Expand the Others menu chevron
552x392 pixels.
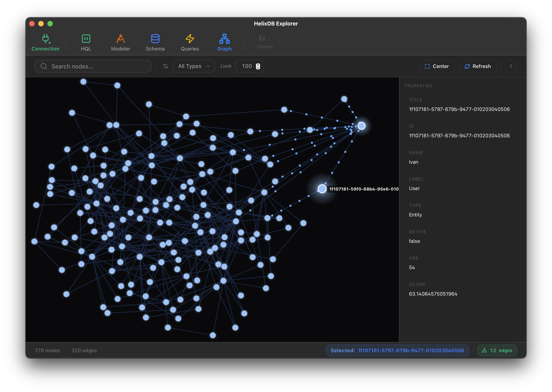pyautogui.click(x=268, y=38)
